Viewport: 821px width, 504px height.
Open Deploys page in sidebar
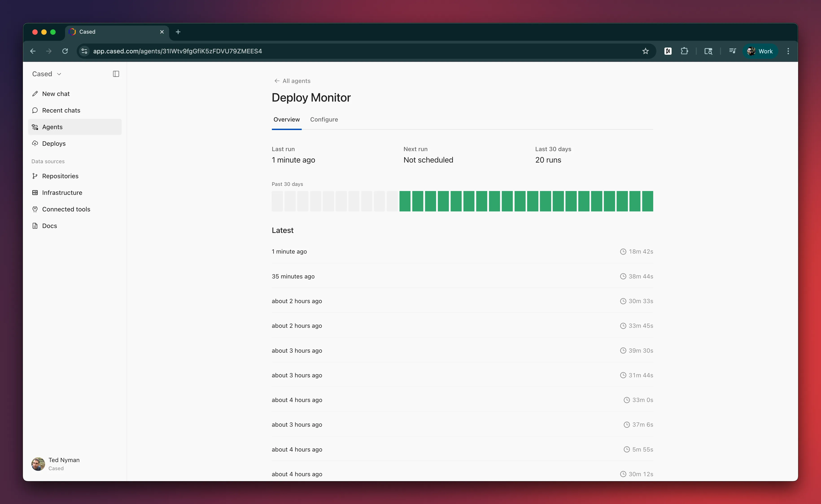point(54,144)
